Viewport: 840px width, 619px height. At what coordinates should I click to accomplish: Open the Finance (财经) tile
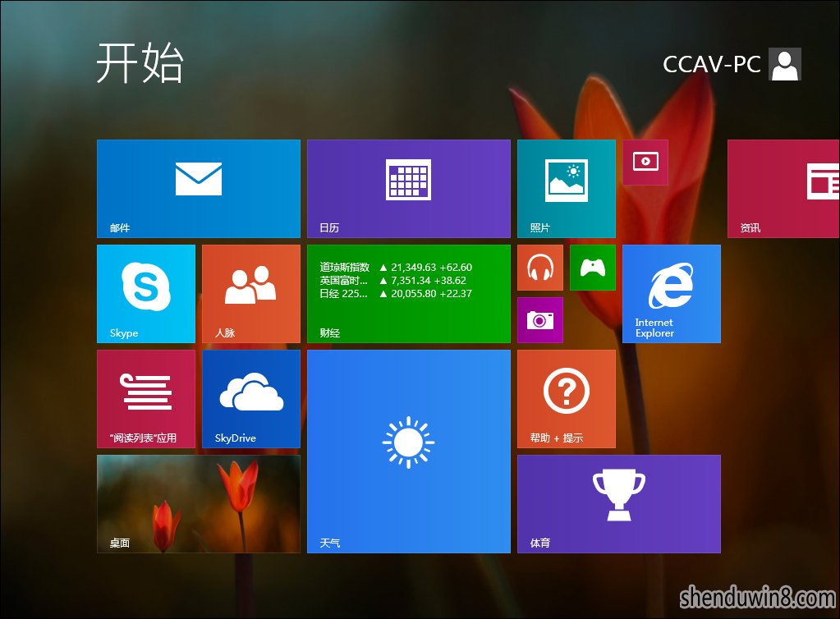(x=409, y=293)
